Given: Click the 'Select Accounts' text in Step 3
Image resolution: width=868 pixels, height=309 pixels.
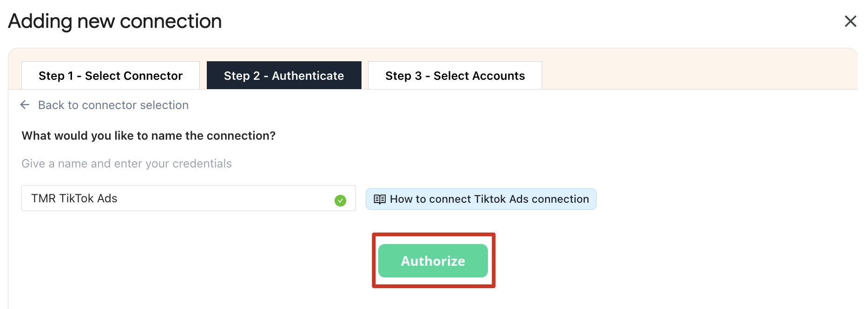Looking at the screenshot, I should (x=479, y=76).
